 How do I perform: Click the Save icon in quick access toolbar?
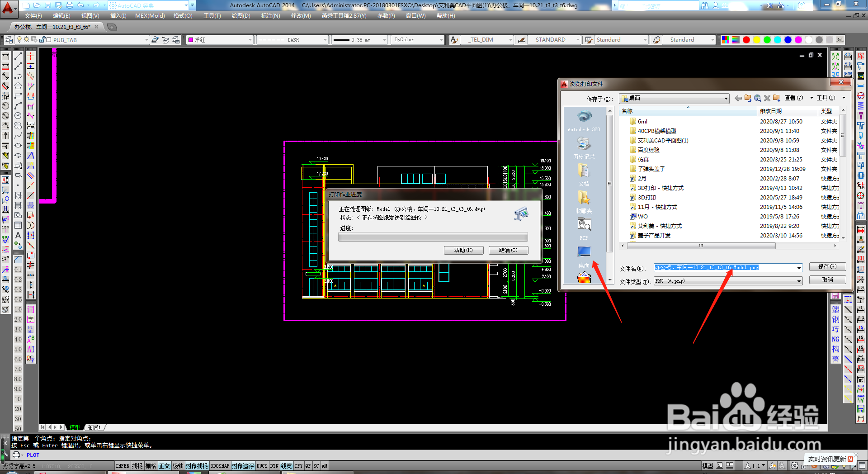coord(47,5)
